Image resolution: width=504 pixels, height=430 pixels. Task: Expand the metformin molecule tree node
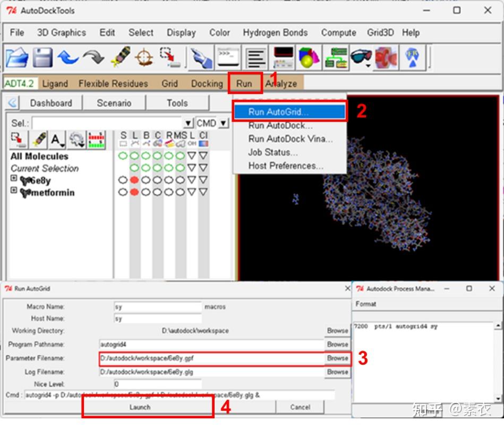pos(13,190)
